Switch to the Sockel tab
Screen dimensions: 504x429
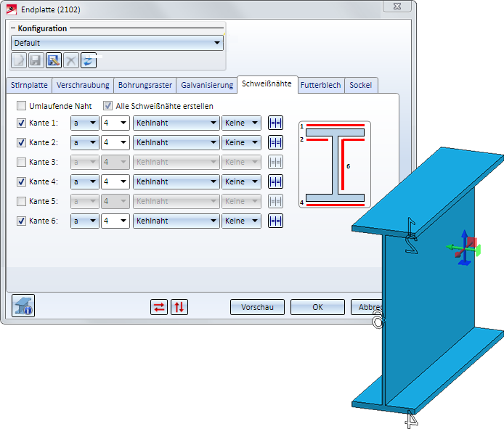click(x=361, y=85)
